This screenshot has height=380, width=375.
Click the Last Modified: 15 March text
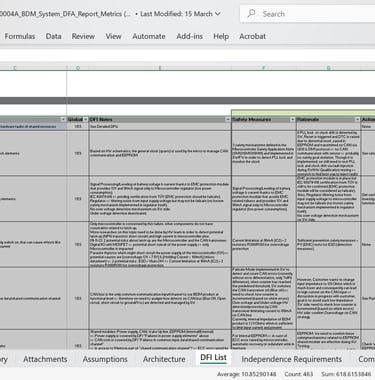(176, 14)
